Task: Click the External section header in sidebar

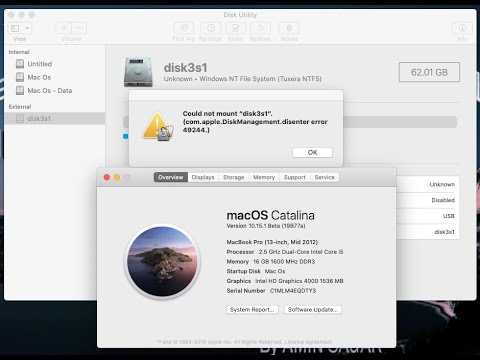Action: coord(20,107)
